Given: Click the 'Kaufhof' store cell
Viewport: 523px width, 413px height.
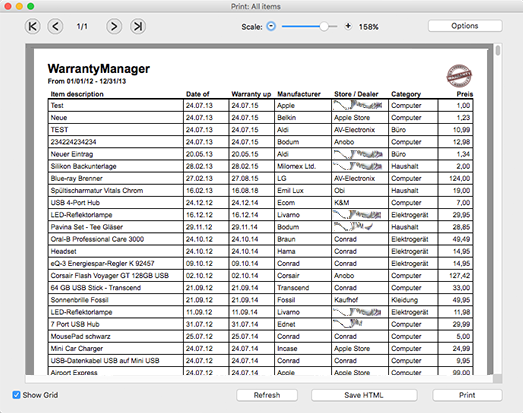Looking at the screenshot, I should [x=360, y=300].
